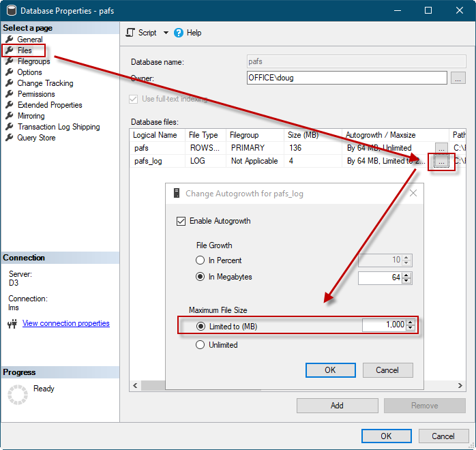476x450 pixels.
Task: Click Cancel in the Change Autogrowth dialog
Action: [x=387, y=370]
